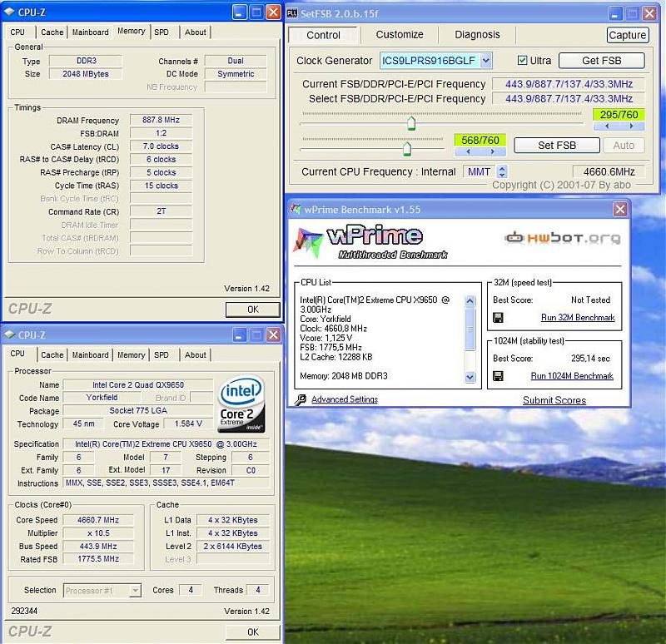Viewport: 666px width, 644px height.
Task: Click Intel Core 2 Extreme logo badge
Action: coord(241,404)
